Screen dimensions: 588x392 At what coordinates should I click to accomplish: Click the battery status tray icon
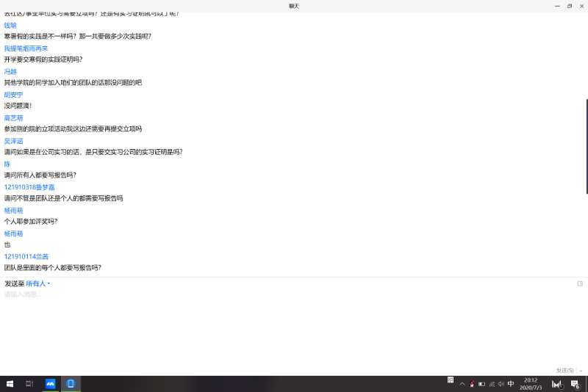[x=481, y=384]
